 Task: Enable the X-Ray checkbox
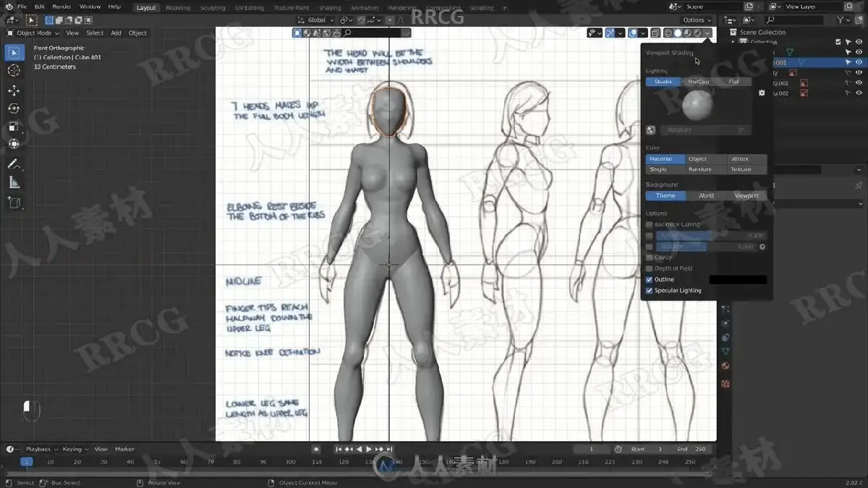(649, 236)
